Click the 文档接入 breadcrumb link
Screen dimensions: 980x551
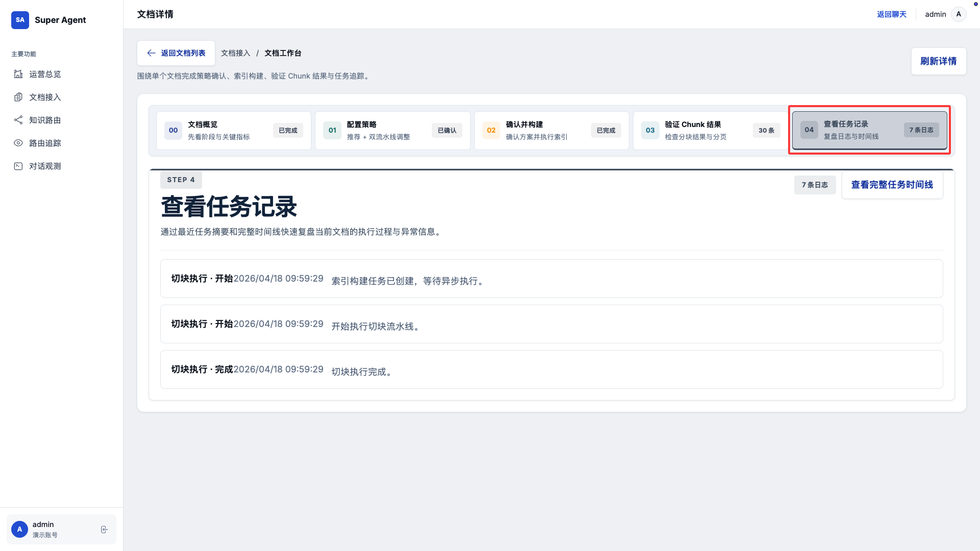(x=235, y=53)
